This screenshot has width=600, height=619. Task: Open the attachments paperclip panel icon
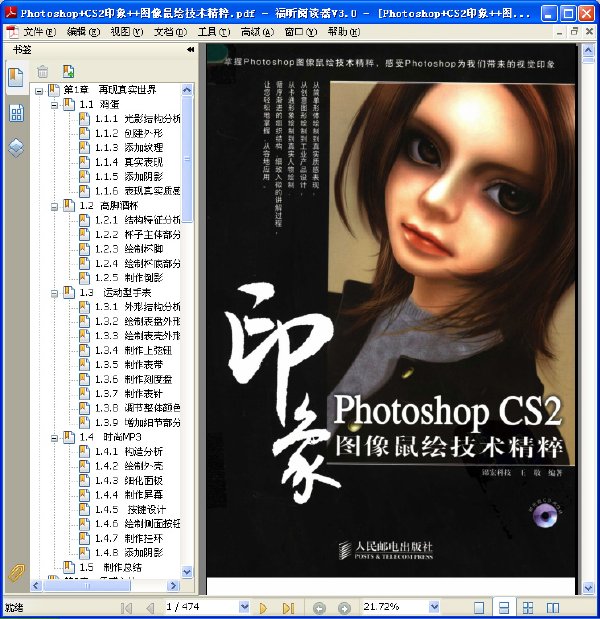click(x=16, y=572)
